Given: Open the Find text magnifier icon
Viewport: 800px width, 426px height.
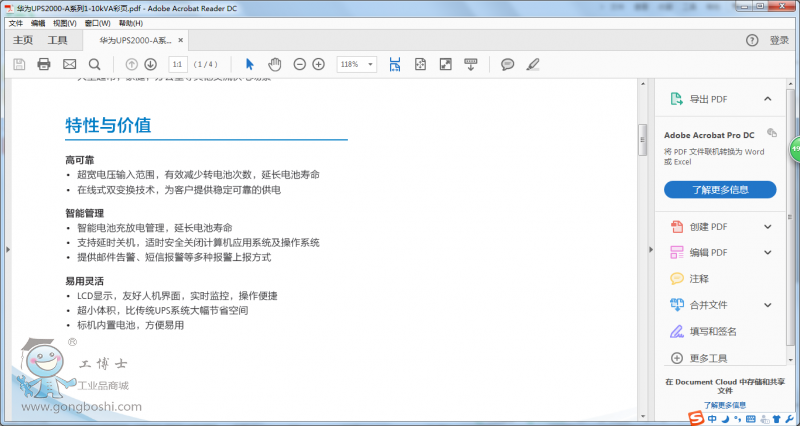Looking at the screenshot, I should [94, 64].
